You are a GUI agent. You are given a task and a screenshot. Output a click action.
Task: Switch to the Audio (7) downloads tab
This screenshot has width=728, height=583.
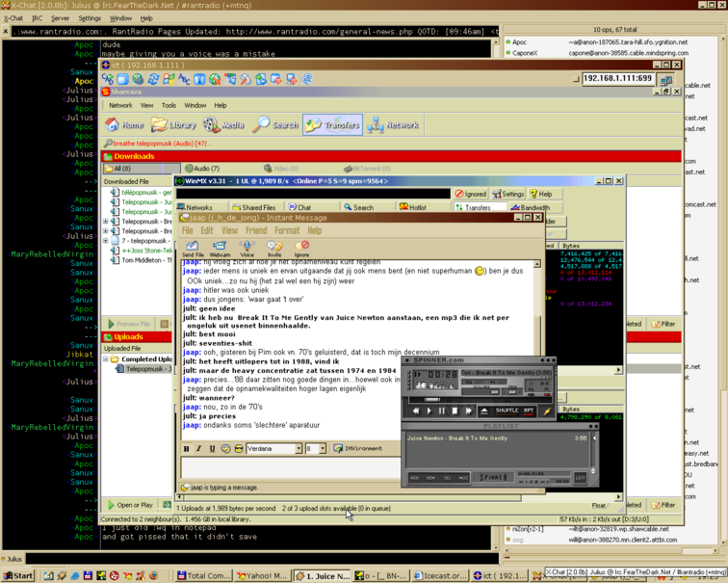(x=201, y=169)
